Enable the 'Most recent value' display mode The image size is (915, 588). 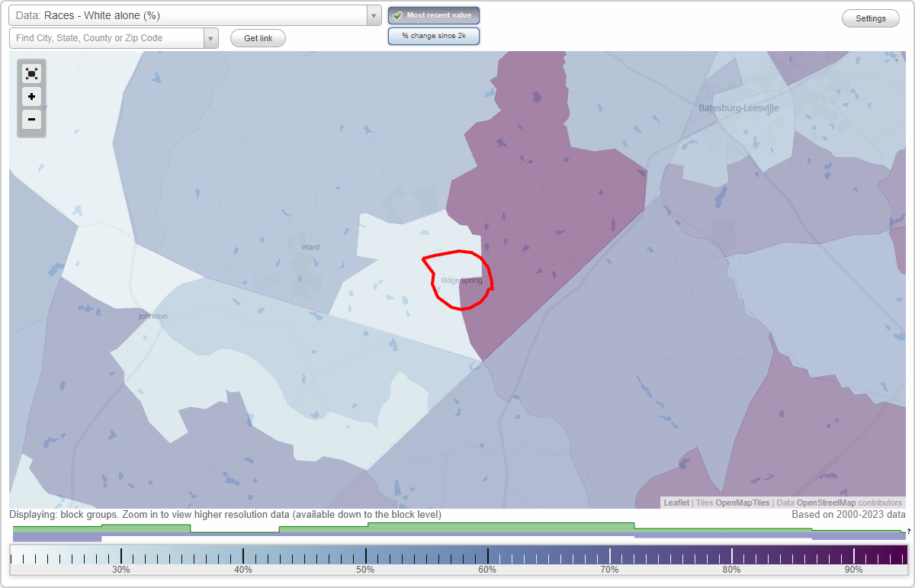click(434, 15)
